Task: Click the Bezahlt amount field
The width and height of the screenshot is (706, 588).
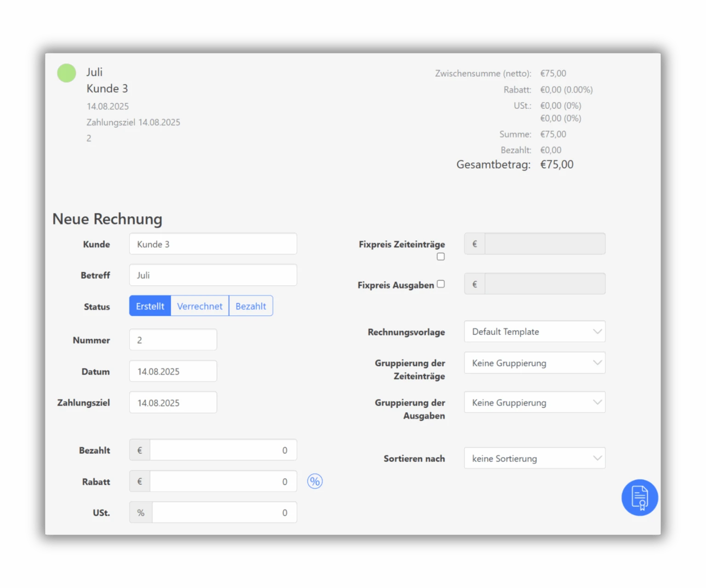Action: click(x=223, y=450)
